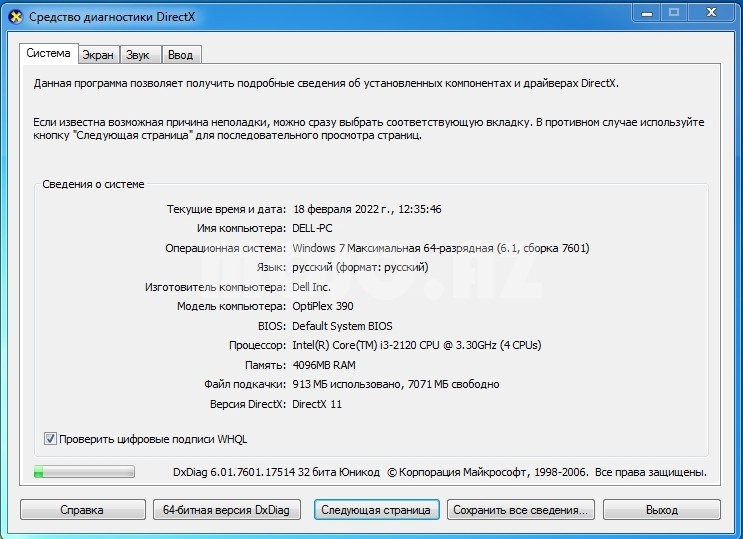Click the Следующая страница button
This screenshot has height=539, width=743.
(x=377, y=509)
